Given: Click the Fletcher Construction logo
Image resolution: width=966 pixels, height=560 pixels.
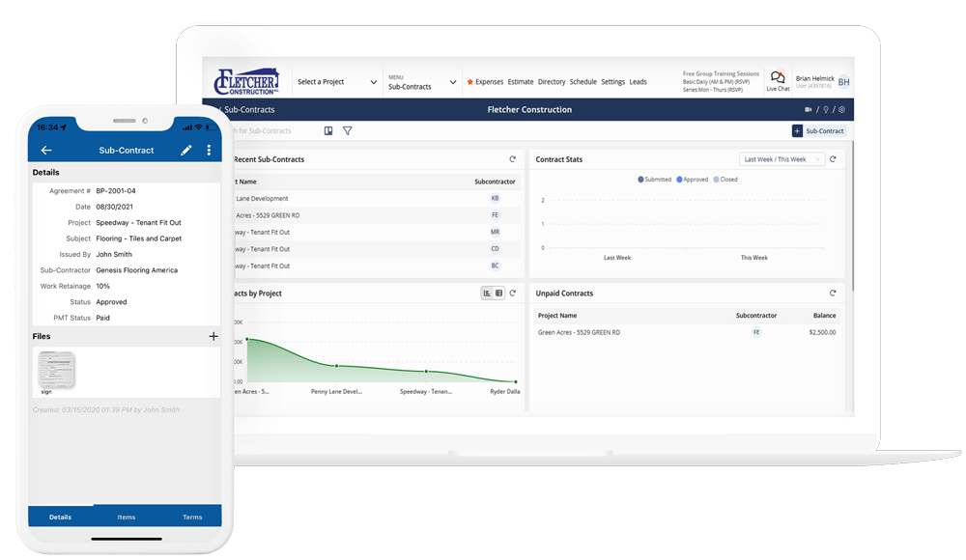Looking at the screenshot, I should point(246,81).
